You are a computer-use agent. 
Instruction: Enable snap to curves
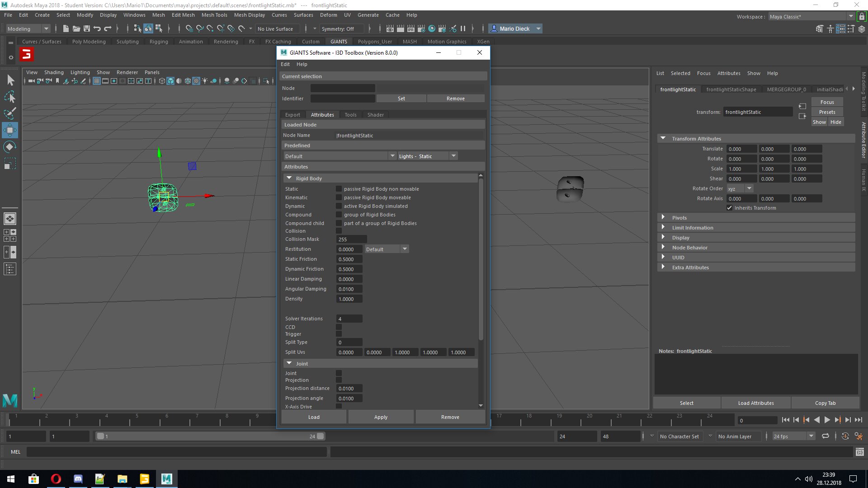[200, 28]
